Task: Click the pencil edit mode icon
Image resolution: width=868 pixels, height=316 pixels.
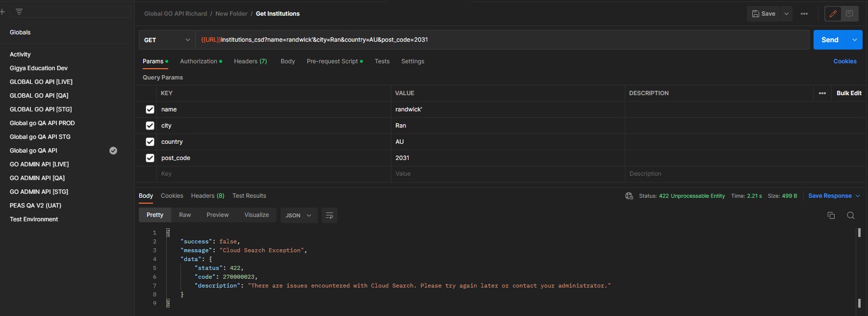Action: [833, 14]
